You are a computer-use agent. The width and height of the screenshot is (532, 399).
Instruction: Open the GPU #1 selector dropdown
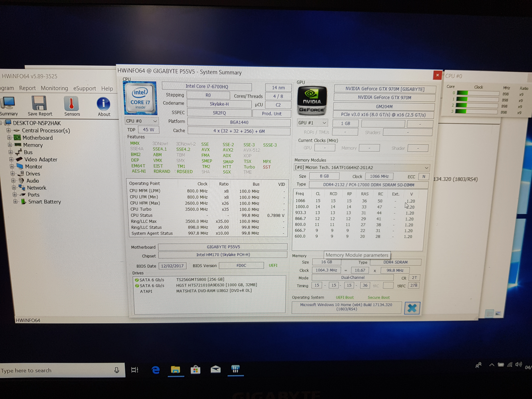(x=312, y=123)
